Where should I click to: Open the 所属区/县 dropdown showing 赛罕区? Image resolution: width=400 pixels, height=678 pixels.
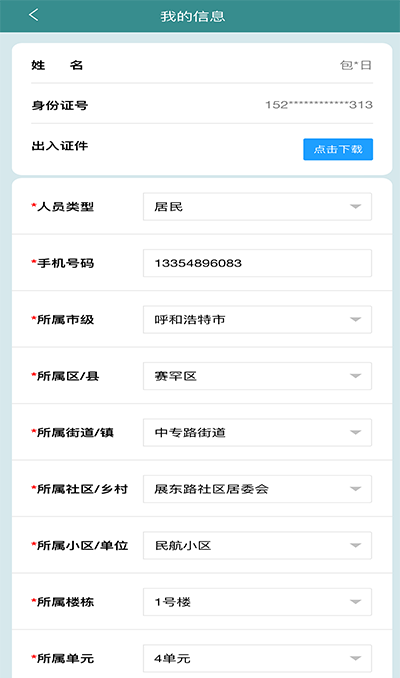click(x=257, y=376)
